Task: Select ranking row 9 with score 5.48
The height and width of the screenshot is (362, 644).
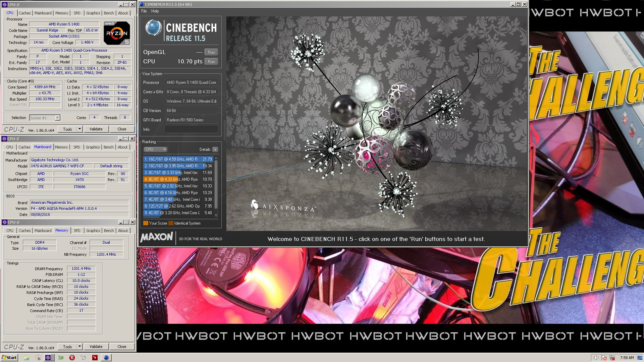Action: click(x=178, y=213)
